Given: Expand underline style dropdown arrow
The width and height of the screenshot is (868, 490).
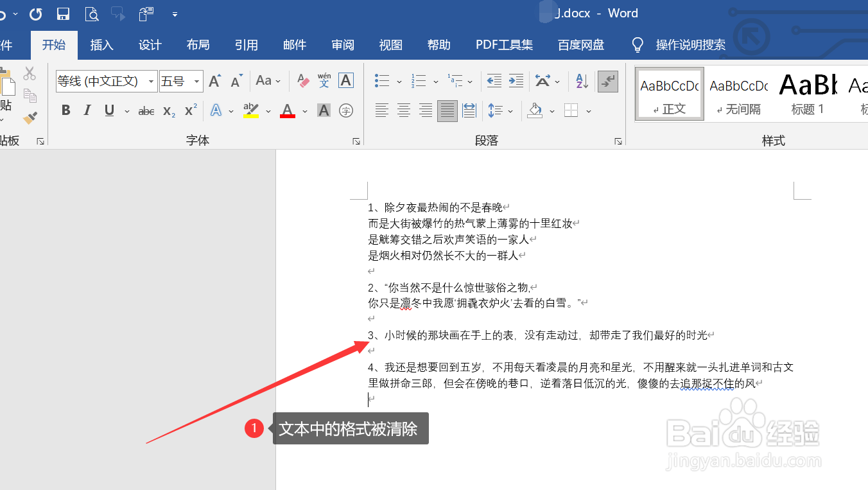Looking at the screenshot, I should pyautogui.click(x=127, y=111).
